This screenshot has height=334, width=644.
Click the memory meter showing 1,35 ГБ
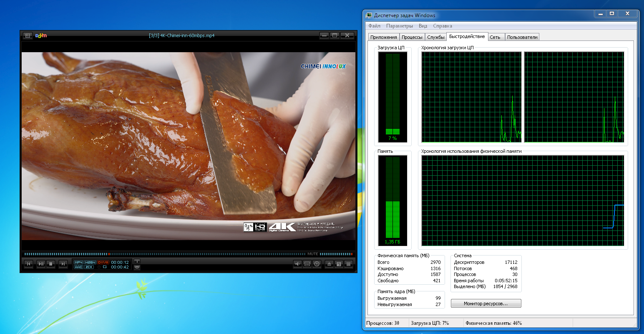coord(392,200)
